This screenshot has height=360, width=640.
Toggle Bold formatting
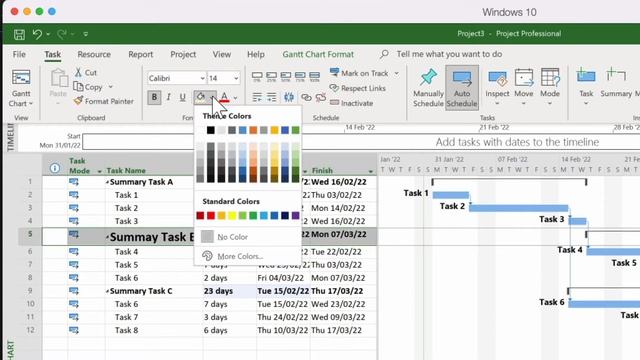pyautogui.click(x=154, y=97)
